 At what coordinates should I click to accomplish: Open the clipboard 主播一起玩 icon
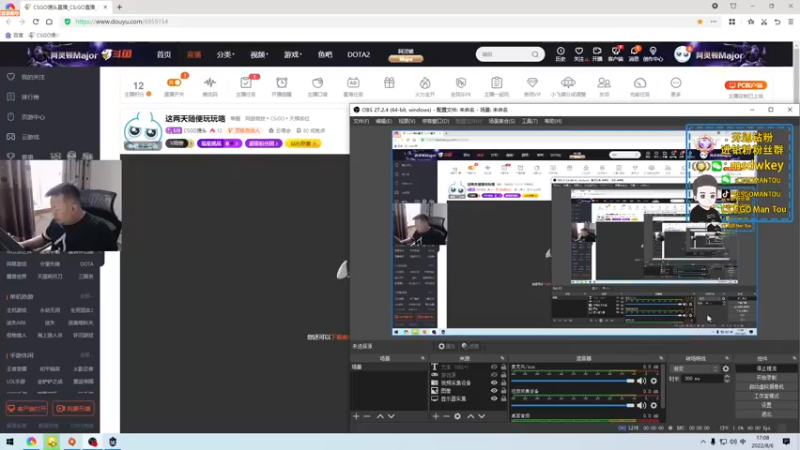pos(496,83)
